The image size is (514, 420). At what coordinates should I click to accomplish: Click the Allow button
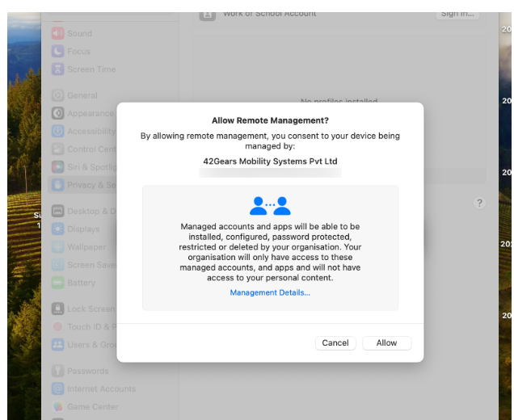pos(386,343)
